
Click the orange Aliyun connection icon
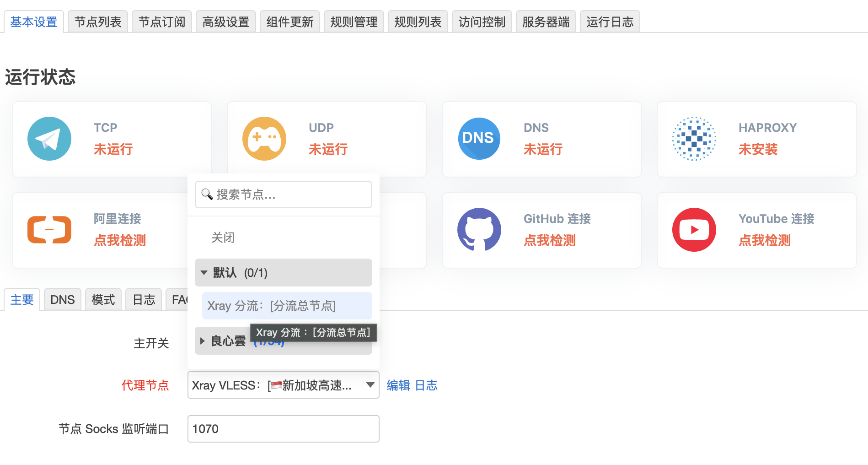tap(49, 230)
